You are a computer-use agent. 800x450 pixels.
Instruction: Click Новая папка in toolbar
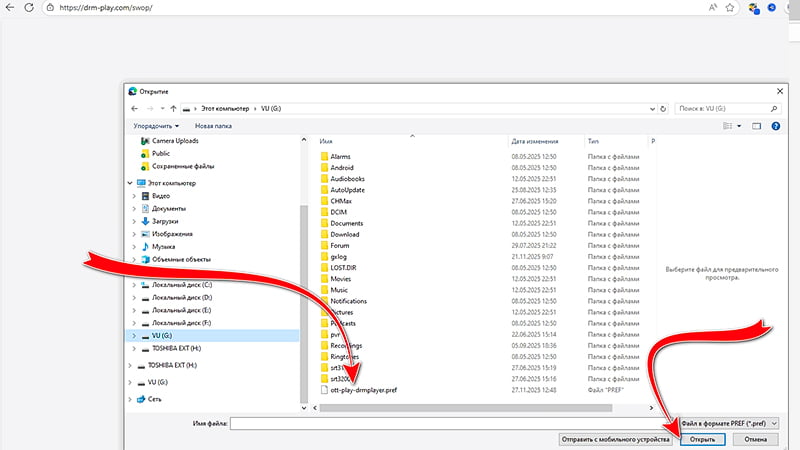click(x=213, y=126)
